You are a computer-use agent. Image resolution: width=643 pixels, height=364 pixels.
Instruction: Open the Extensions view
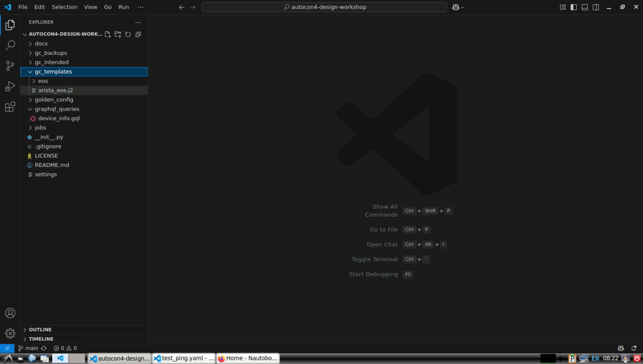[x=10, y=107]
